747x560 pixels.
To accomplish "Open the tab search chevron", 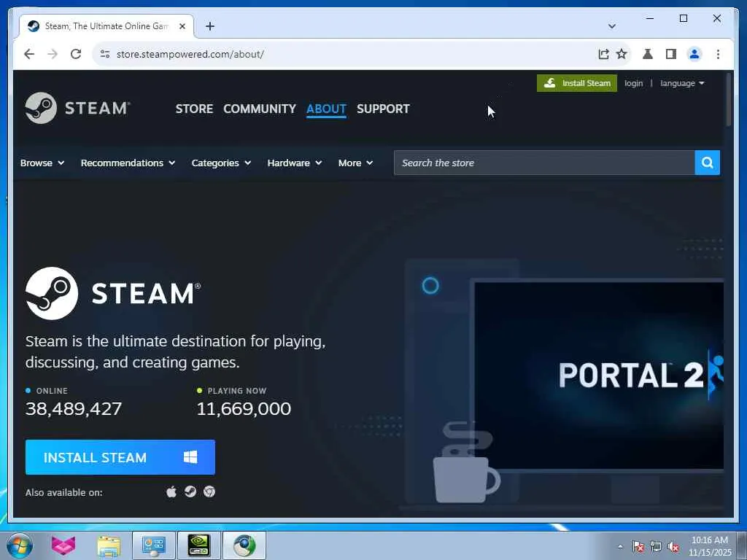I will 612,26.
